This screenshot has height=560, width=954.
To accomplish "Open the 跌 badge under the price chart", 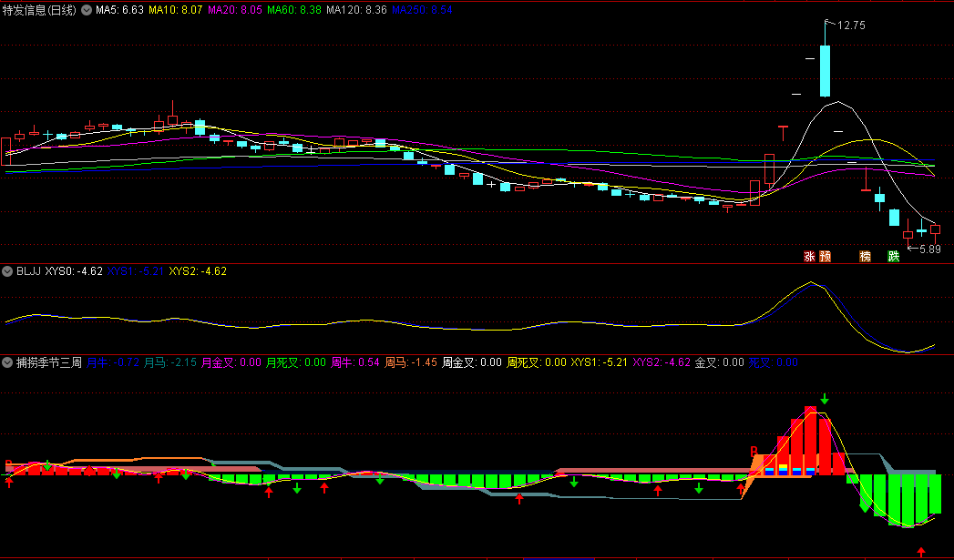I will tap(893, 257).
